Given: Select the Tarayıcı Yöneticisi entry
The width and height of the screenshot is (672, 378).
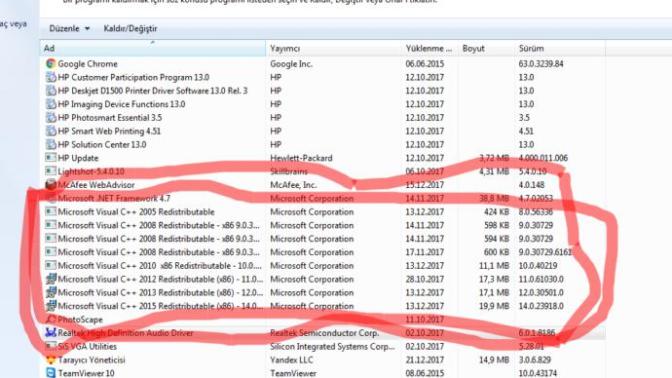Looking at the screenshot, I should pos(91,360).
